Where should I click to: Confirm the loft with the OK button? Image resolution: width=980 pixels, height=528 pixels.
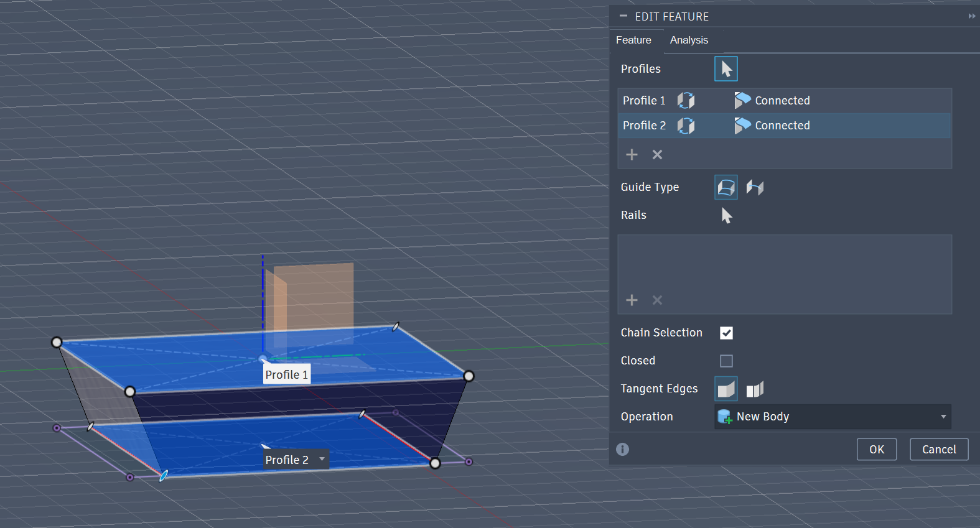[x=876, y=449]
